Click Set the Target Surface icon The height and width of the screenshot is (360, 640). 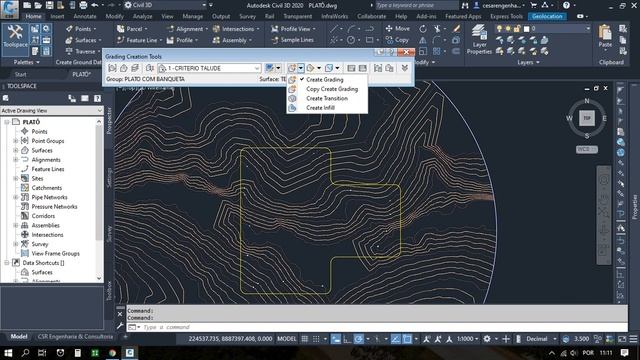click(124, 68)
